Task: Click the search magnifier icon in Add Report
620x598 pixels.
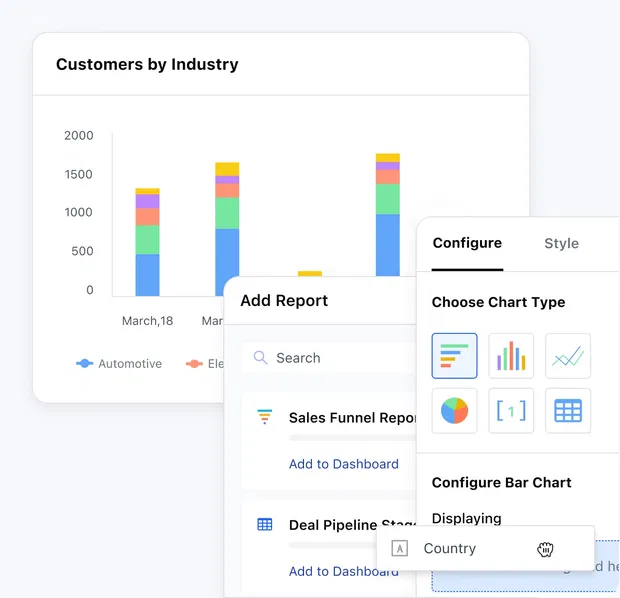Action: click(261, 358)
